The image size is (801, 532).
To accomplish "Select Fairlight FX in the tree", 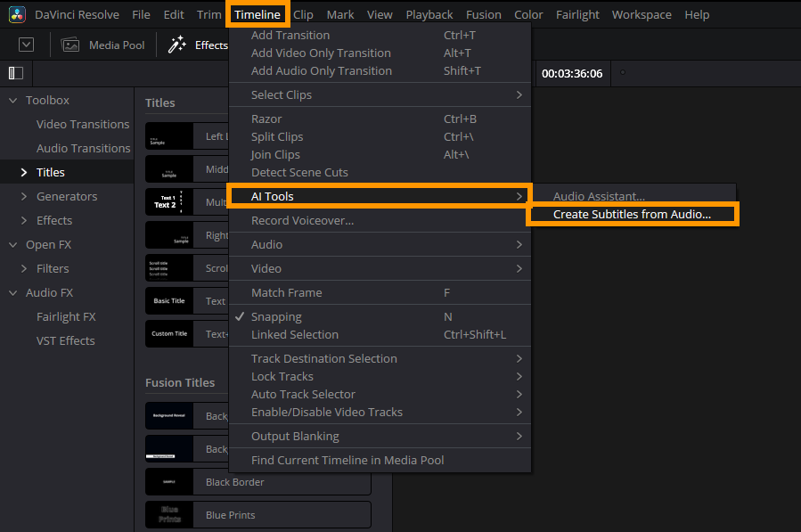I will (x=66, y=317).
